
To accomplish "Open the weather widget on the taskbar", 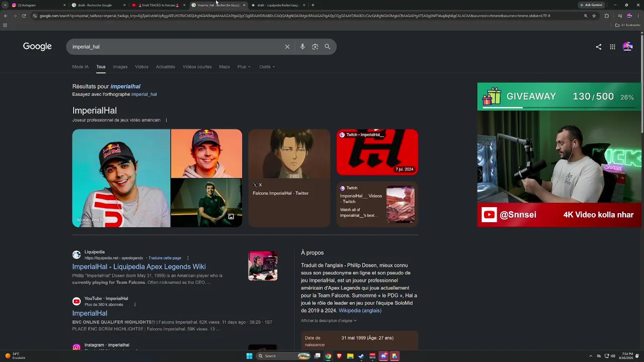I will (15, 356).
